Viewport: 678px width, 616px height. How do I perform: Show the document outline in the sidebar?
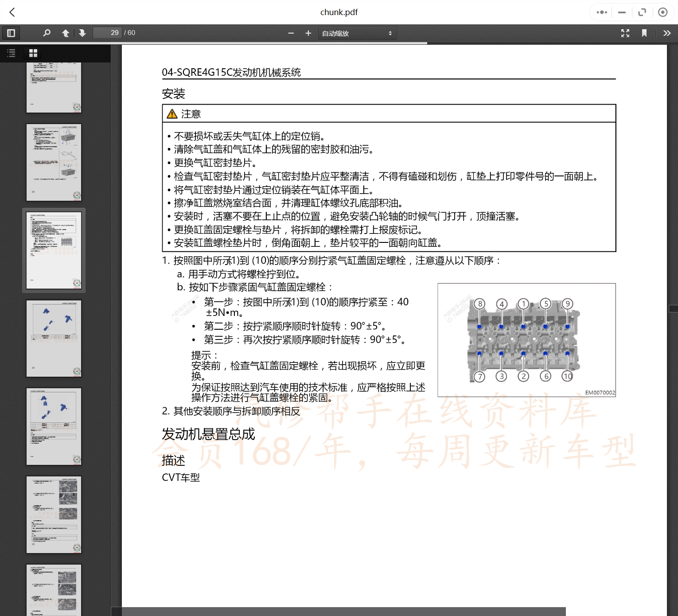[11, 53]
